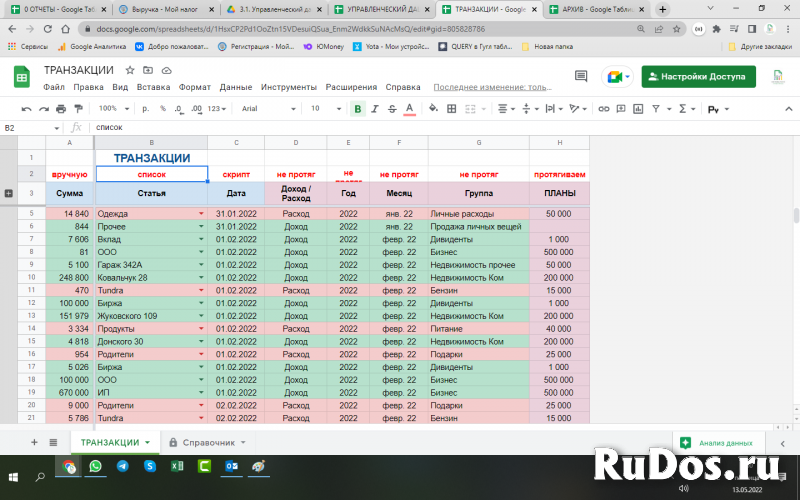
Task: Toggle bold formatting in the toolbar
Action: (358, 108)
